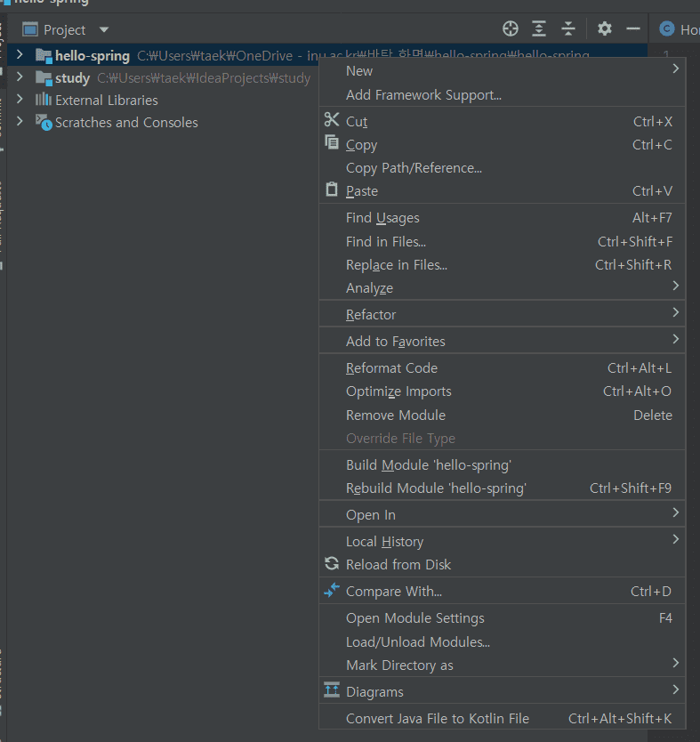Choose Optimize Imports

coord(503,391)
